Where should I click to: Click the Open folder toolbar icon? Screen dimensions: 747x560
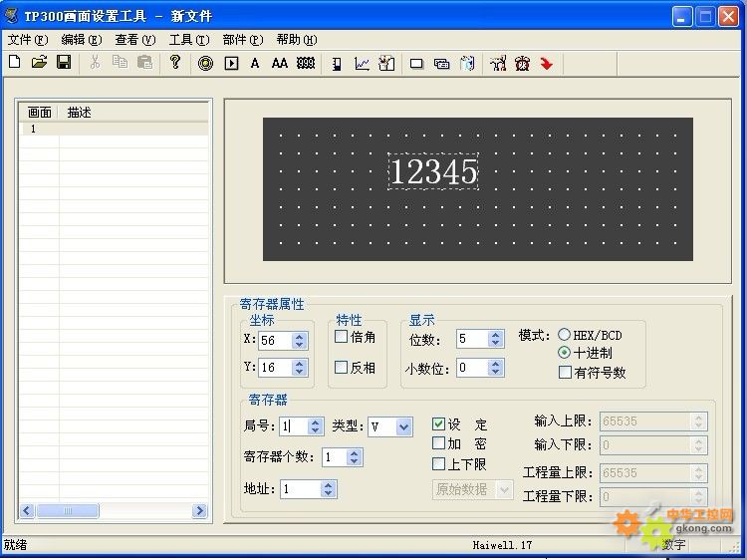coord(39,62)
